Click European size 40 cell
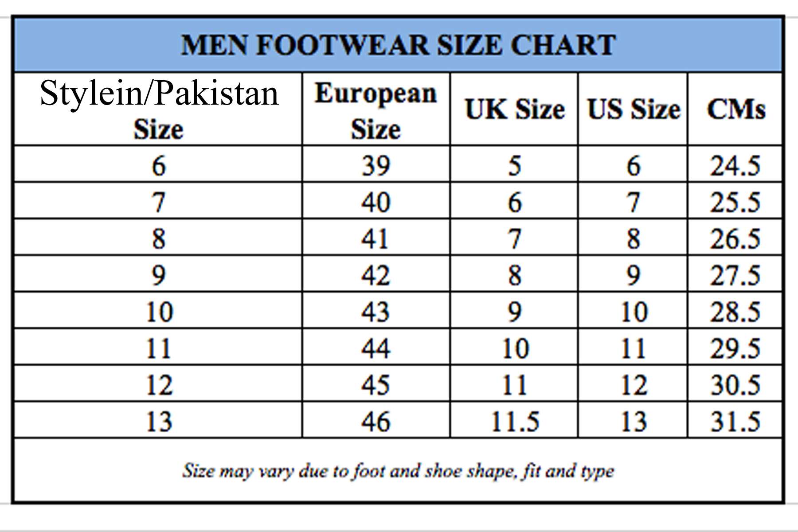Image resolution: width=798 pixels, height=532 pixels. pos(376,202)
